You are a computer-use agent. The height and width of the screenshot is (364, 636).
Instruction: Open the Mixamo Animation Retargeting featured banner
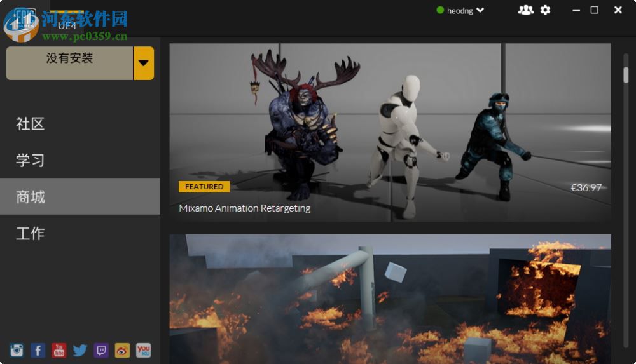point(391,133)
